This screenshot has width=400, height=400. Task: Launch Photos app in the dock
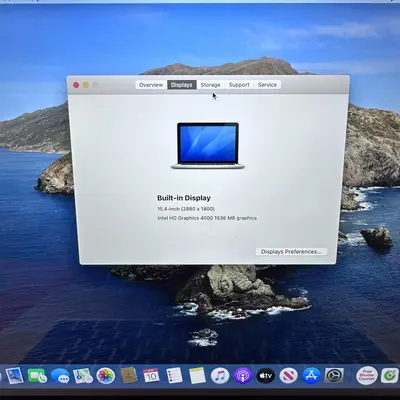click(106, 376)
